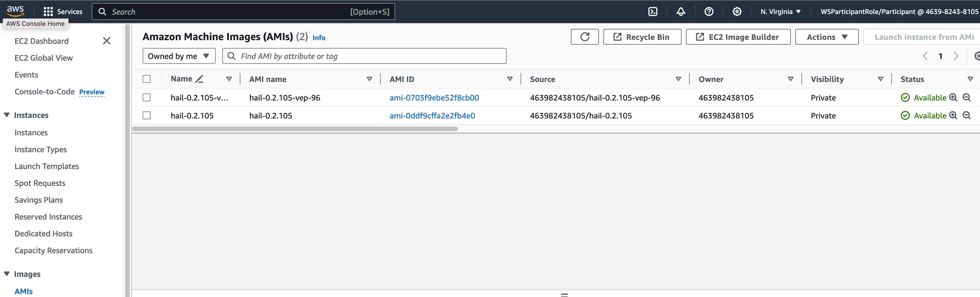Open the Services grid menu

(x=63, y=12)
